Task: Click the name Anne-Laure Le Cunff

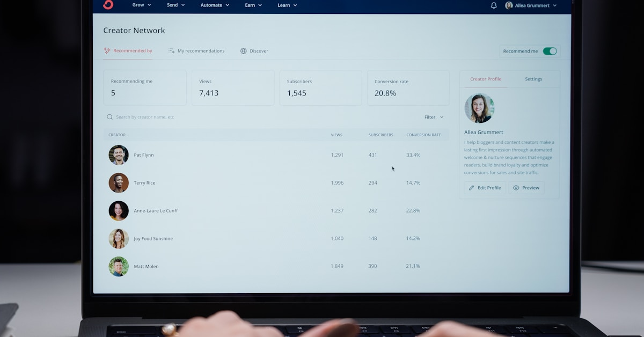Action: pyautogui.click(x=156, y=211)
